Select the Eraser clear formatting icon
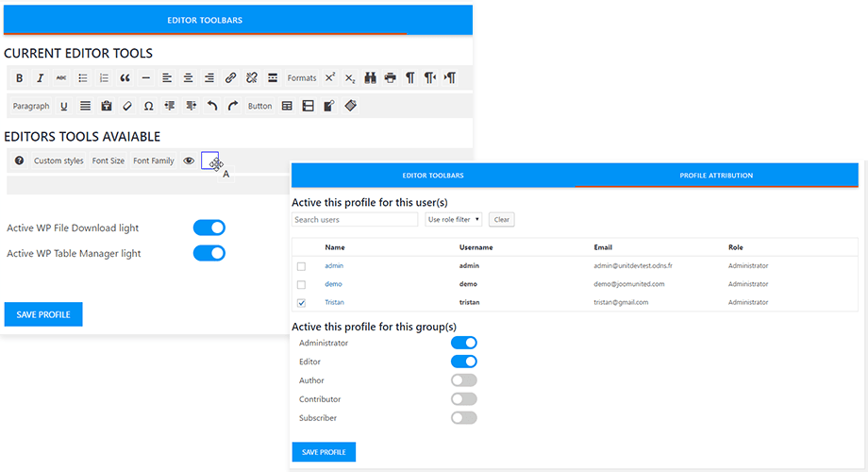 (x=128, y=107)
